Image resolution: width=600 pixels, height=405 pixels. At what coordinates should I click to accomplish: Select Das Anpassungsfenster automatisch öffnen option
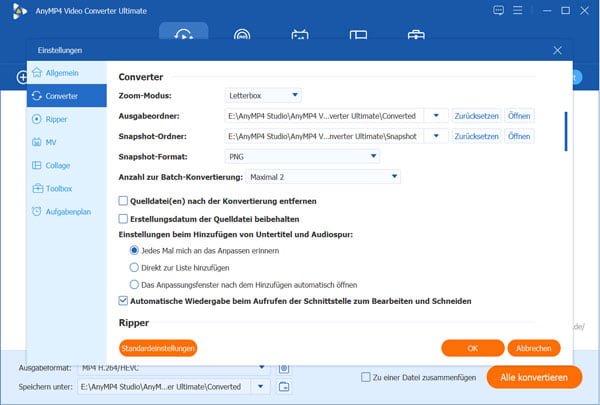(x=134, y=284)
